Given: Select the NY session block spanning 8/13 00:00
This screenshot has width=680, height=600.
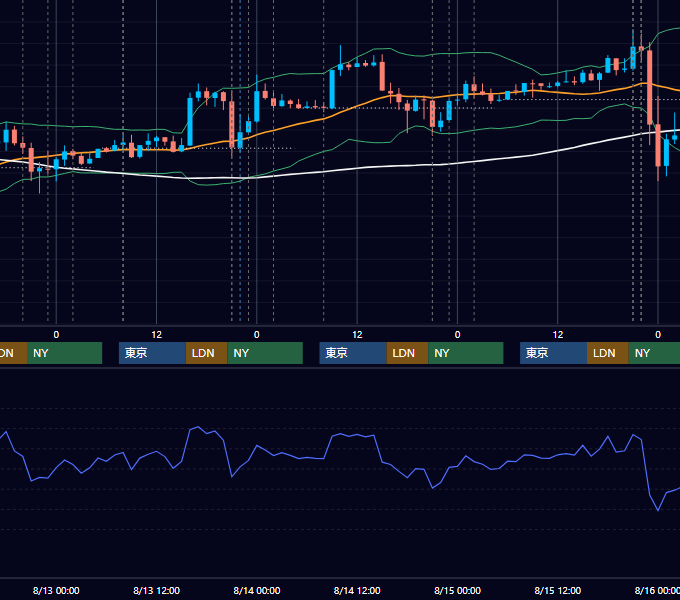Looking at the screenshot, I should (64, 353).
